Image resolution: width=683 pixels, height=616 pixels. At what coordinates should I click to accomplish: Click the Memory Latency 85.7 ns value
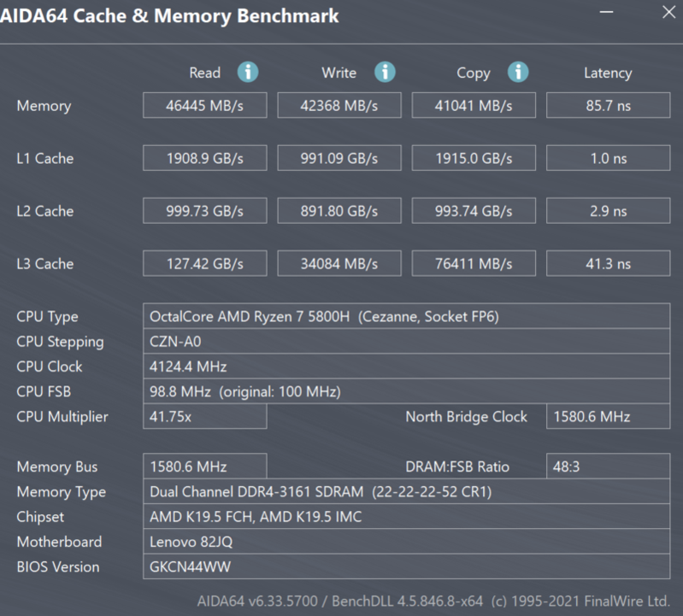tap(608, 105)
